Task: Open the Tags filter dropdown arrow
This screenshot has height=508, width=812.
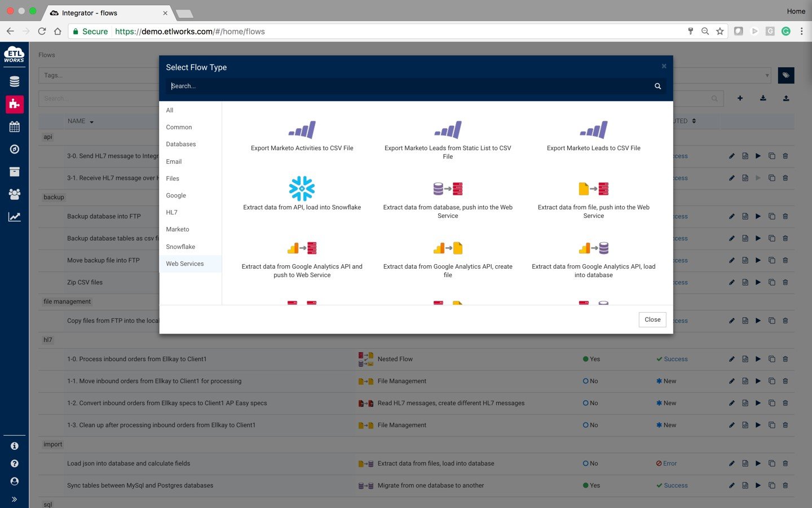Action: [x=767, y=76]
